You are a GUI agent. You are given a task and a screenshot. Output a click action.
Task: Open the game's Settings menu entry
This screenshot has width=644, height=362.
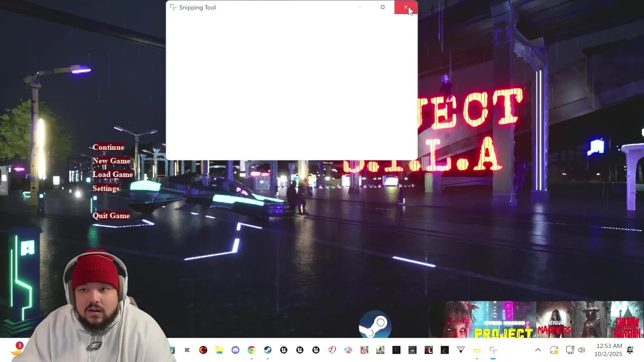[106, 189]
